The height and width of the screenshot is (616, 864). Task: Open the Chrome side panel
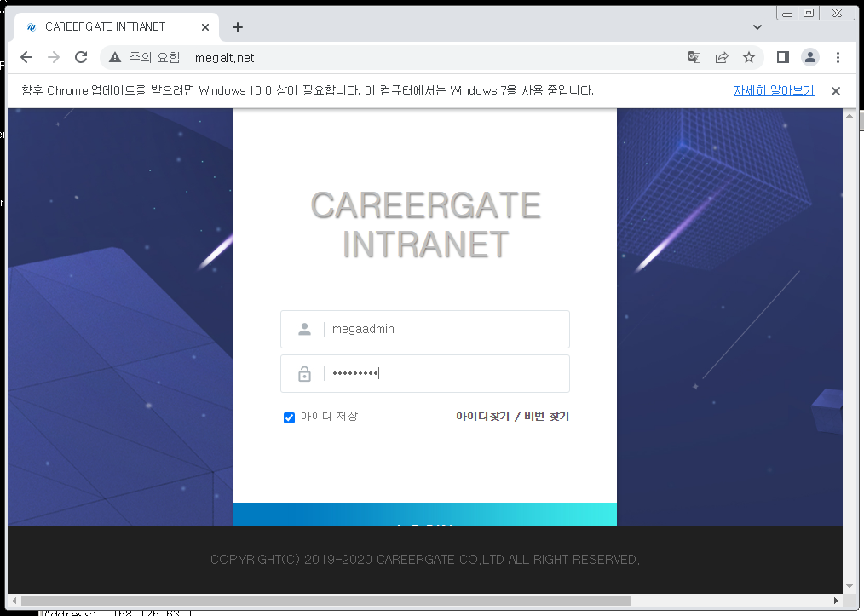coord(782,57)
